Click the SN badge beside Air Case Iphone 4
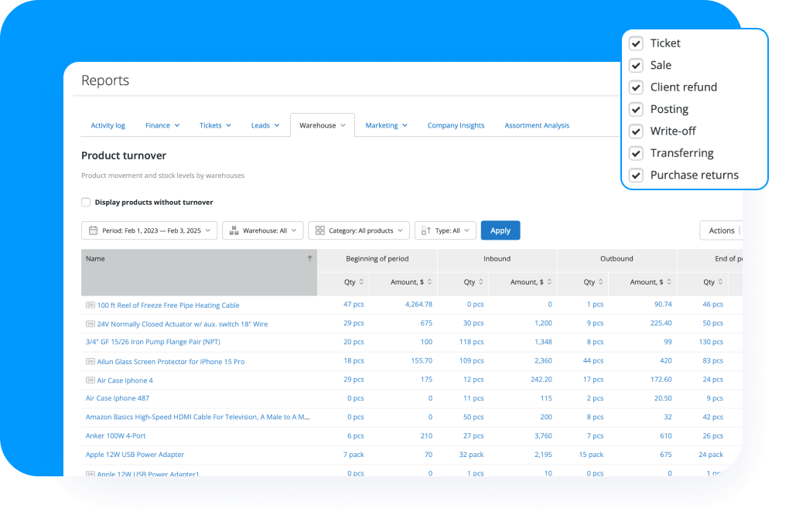Screen dimensions: 789x532 90,380
